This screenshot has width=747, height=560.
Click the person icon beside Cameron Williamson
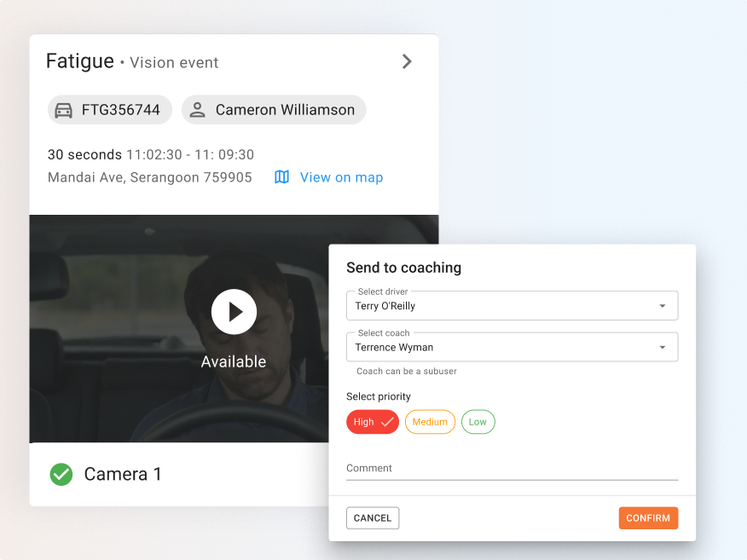pyautogui.click(x=197, y=110)
